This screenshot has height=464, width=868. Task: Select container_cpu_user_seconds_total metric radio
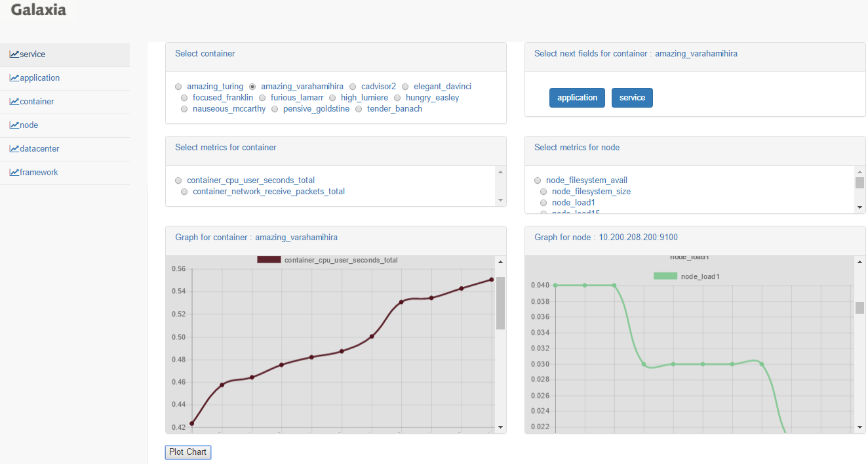point(178,180)
